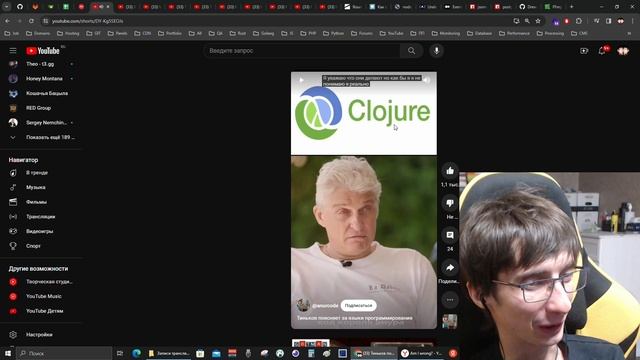This screenshot has width=640, height=360.
Task: Open the Portfolio bookmarks folder
Action: (170, 33)
